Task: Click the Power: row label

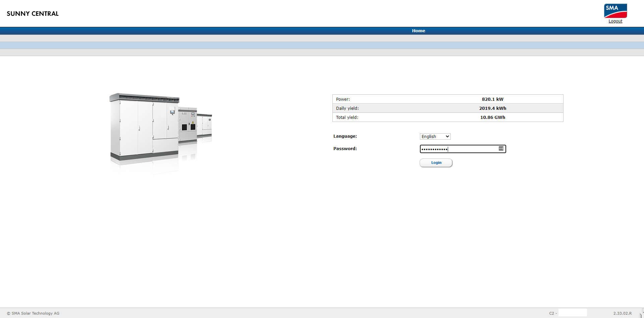Action: 343,99
